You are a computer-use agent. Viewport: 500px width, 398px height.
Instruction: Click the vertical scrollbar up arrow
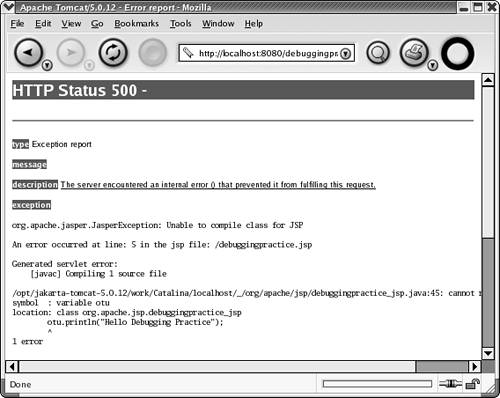(x=488, y=80)
